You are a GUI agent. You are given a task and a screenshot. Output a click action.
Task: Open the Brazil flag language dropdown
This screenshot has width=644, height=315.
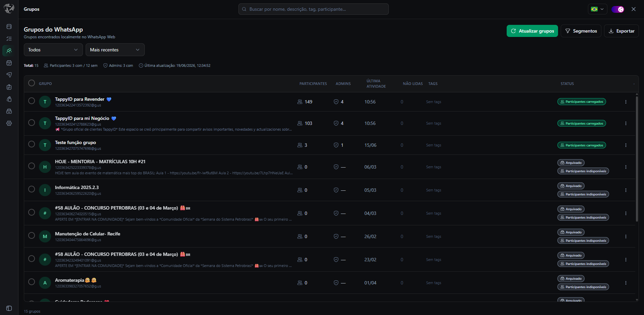point(597,9)
